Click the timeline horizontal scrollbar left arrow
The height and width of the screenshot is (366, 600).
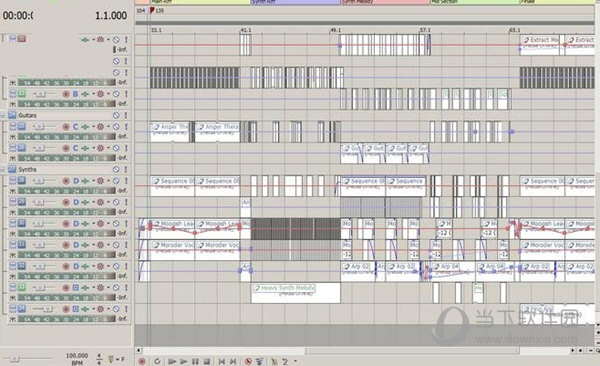coord(139,350)
